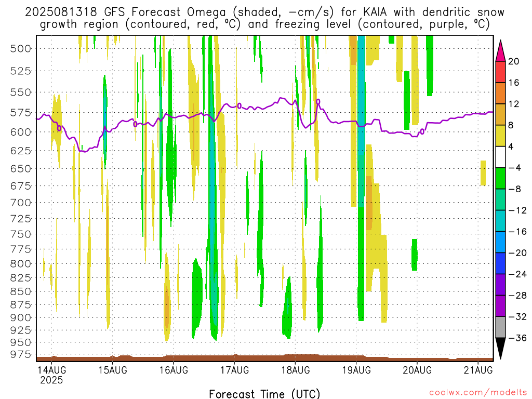Screen dimensions: 532x399
Task: Click the green swatch between -4 and -8
Action: (x=500, y=179)
